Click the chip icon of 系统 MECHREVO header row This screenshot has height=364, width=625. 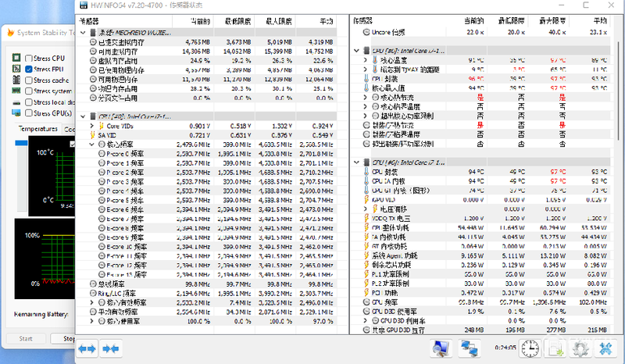click(x=93, y=32)
